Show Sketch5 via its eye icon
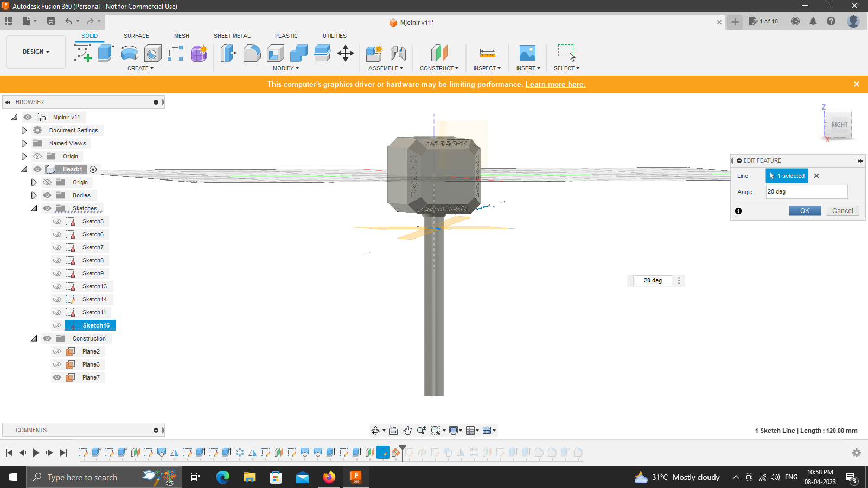The image size is (868, 488). click(57, 221)
